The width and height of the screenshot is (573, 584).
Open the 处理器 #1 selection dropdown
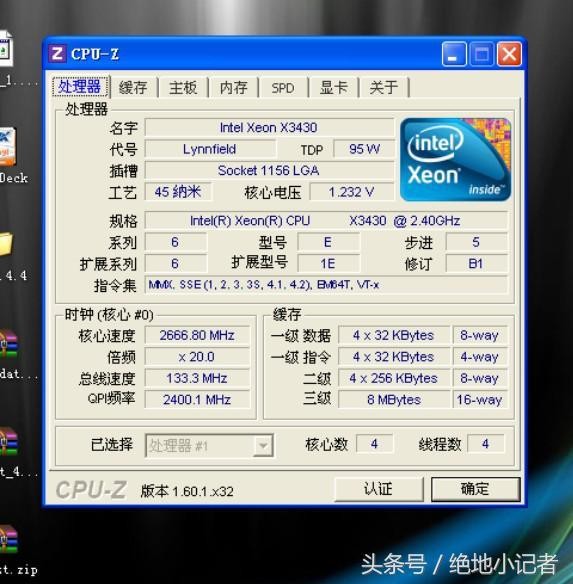click(x=209, y=445)
